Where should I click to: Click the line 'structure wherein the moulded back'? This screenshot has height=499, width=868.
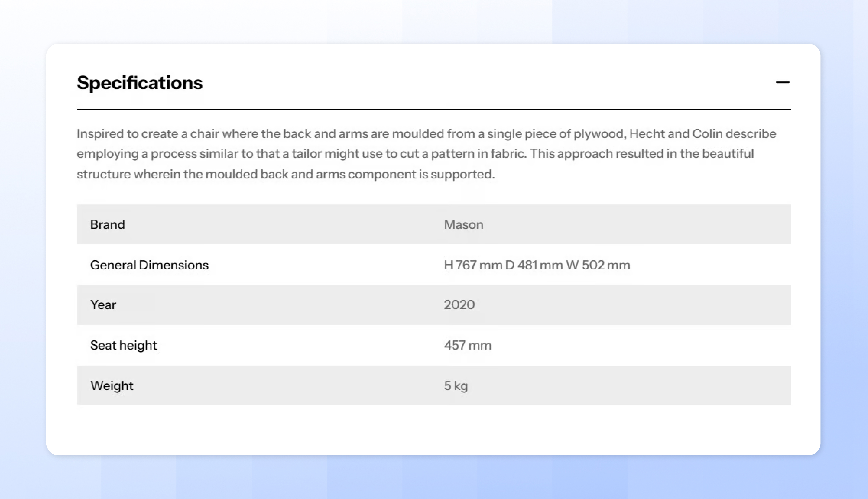coord(286,174)
